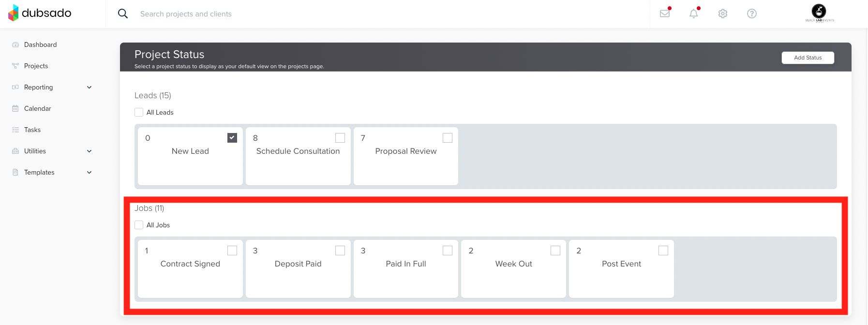Check the Deposit Paid status checkbox
The height and width of the screenshot is (325, 868).
coord(340,251)
